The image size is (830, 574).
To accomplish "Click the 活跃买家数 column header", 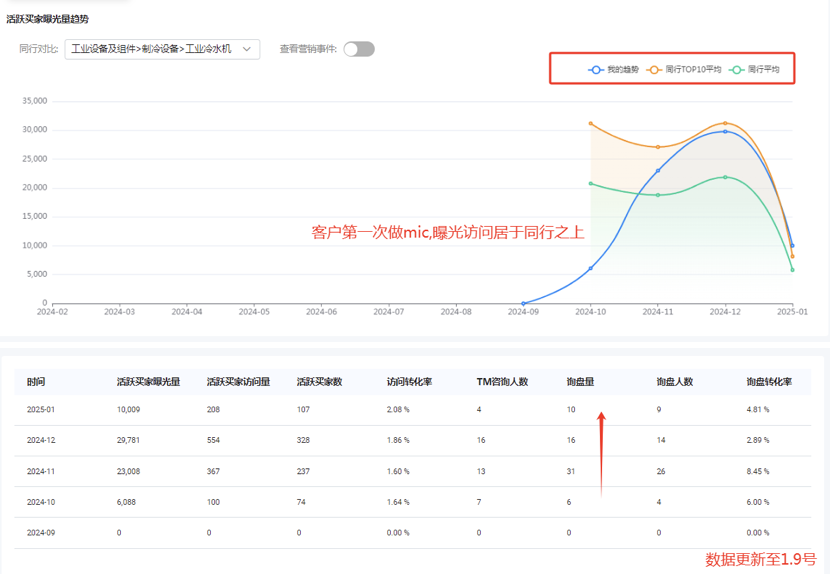I will point(319,382).
